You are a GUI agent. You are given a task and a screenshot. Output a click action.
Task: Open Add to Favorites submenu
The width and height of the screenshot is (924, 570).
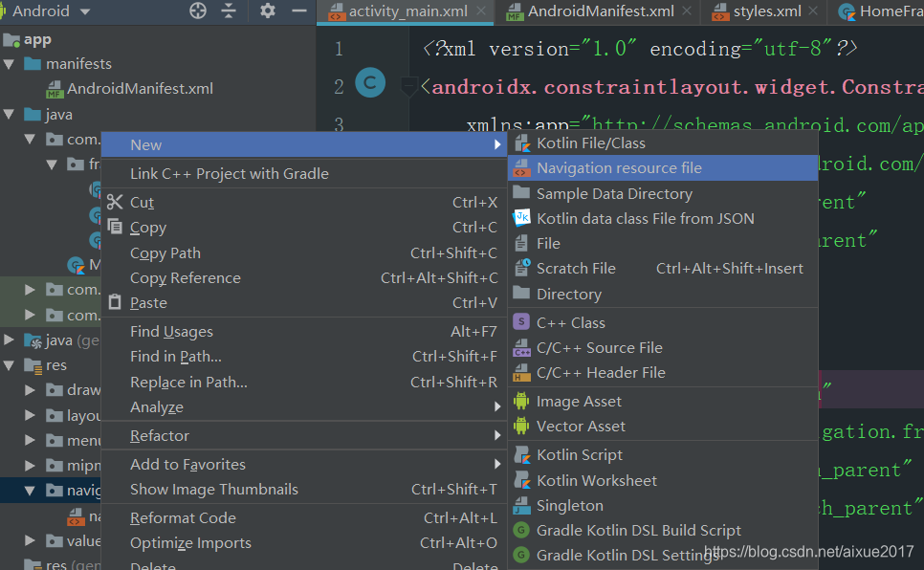304,465
